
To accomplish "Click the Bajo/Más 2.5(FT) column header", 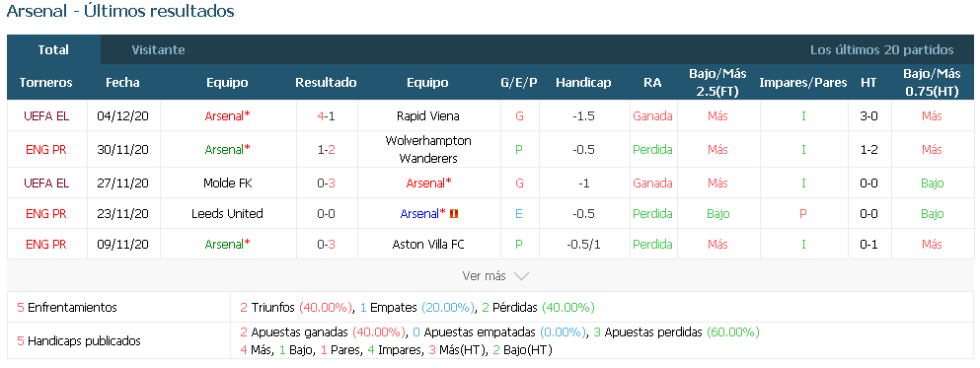I will tap(717, 83).
